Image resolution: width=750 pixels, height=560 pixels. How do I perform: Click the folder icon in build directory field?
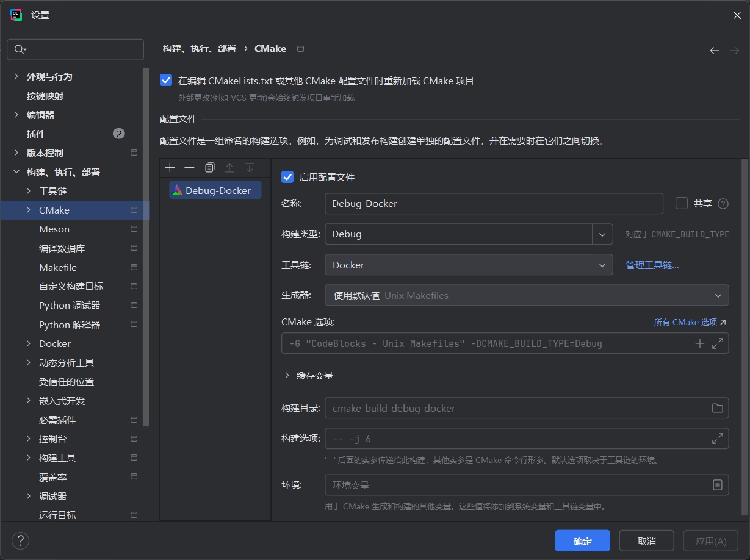pos(718,408)
